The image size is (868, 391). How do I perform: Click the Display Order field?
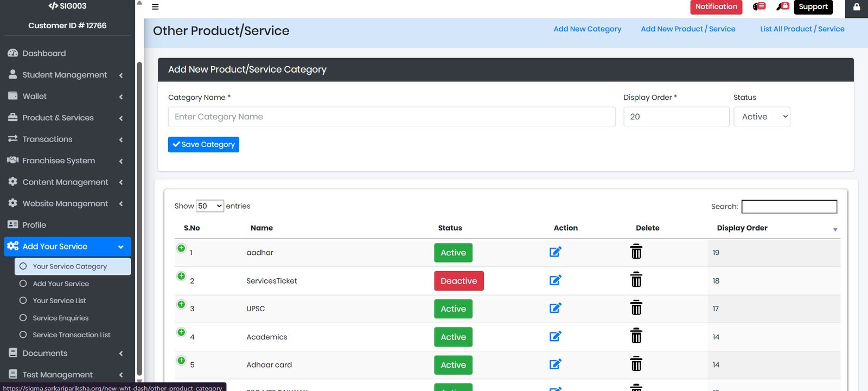coord(676,117)
